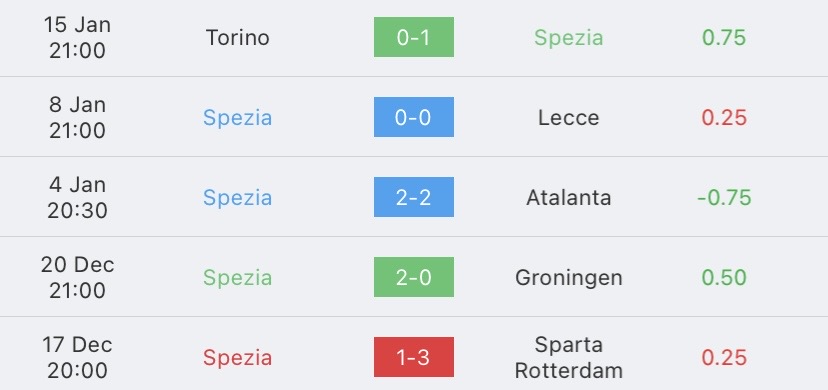
Task: Click red Spezia in Sparta Rotterdam match
Action: [x=238, y=358]
